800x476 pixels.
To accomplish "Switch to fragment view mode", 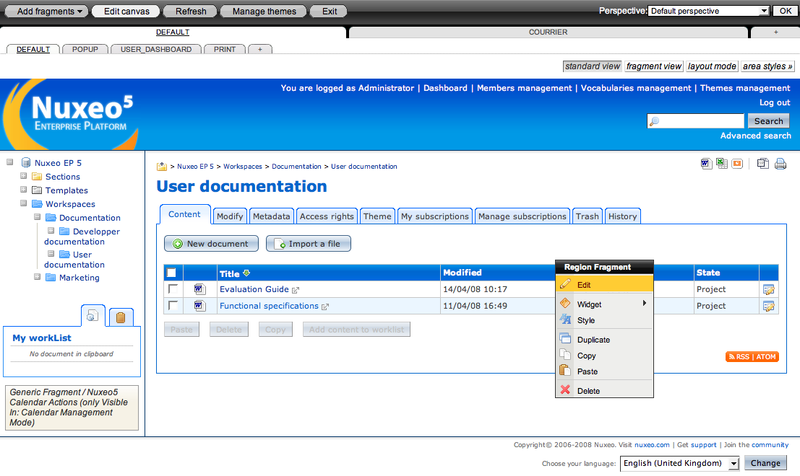I will 654,66.
